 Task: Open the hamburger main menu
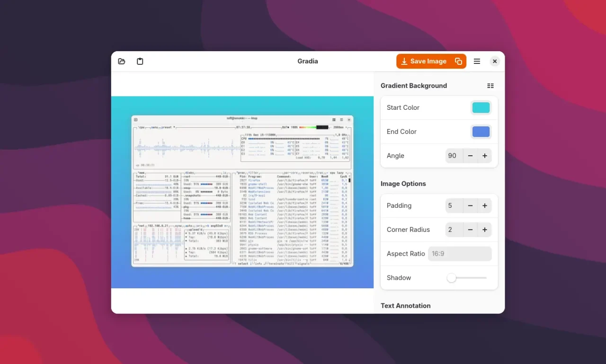[x=477, y=61]
